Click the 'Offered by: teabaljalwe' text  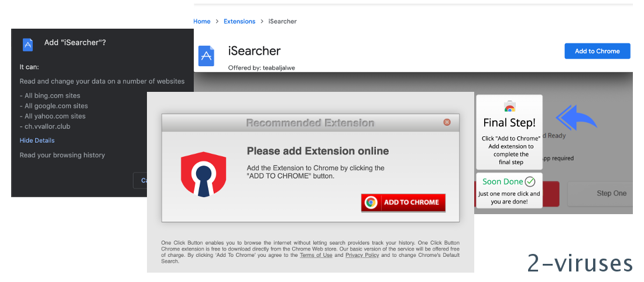(x=262, y=68)
